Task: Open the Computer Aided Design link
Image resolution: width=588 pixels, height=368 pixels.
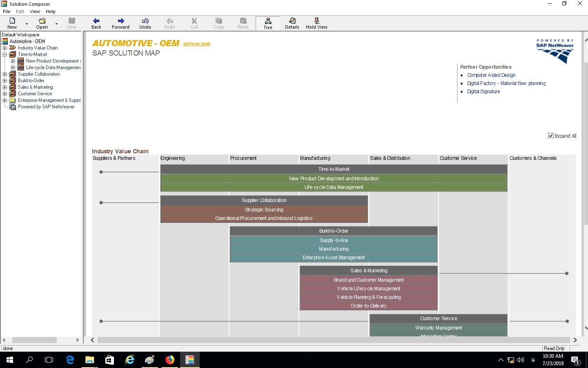Action: click(x=491, y=75)
